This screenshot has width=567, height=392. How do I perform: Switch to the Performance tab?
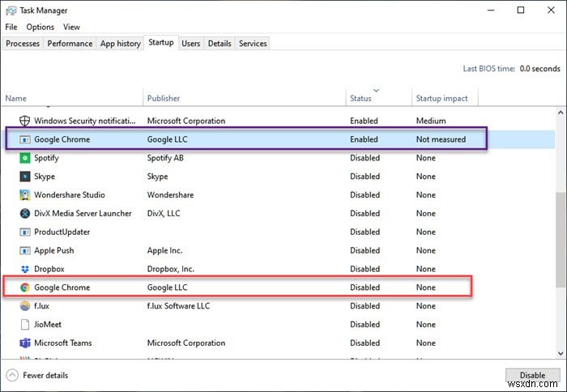pyautogui.click(x=70, y=44)
